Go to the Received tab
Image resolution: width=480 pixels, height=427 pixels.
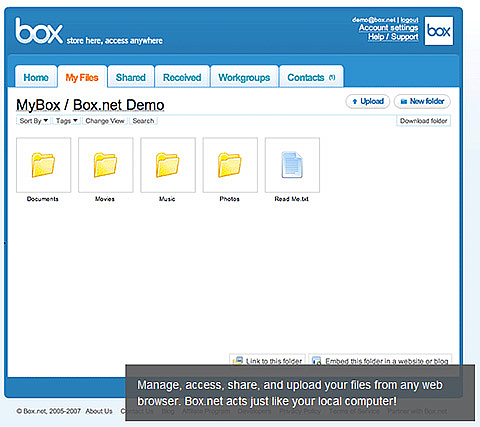tap(182, 77)
